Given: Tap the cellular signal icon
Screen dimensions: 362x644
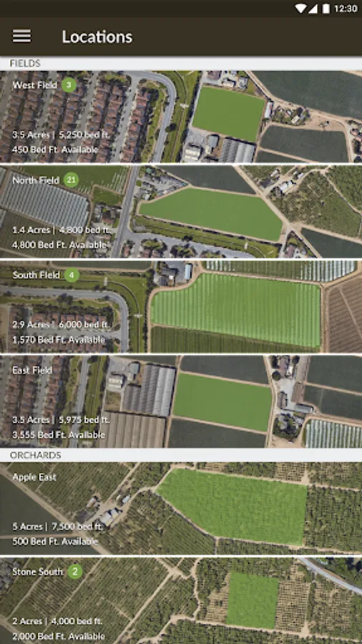Looking at the screenshot, I should coord(313,9).
